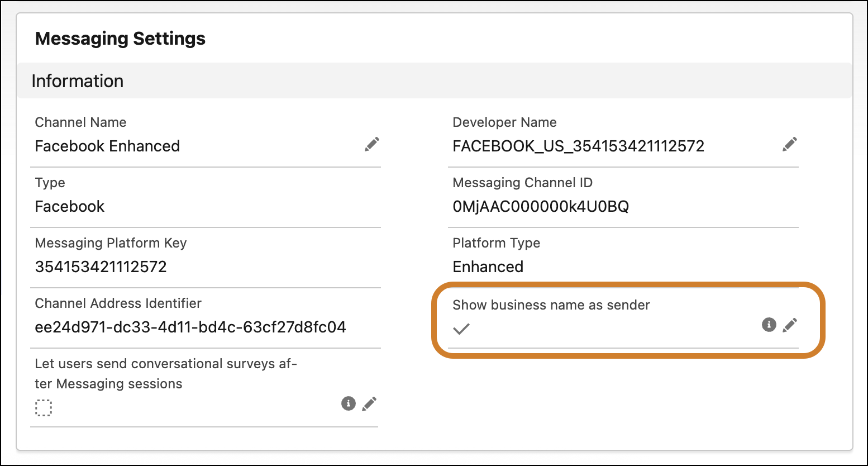Screen dimensions: 868x466
Task: Select Messaging Platform Key 354153421112572
Action: click(101, 267)
